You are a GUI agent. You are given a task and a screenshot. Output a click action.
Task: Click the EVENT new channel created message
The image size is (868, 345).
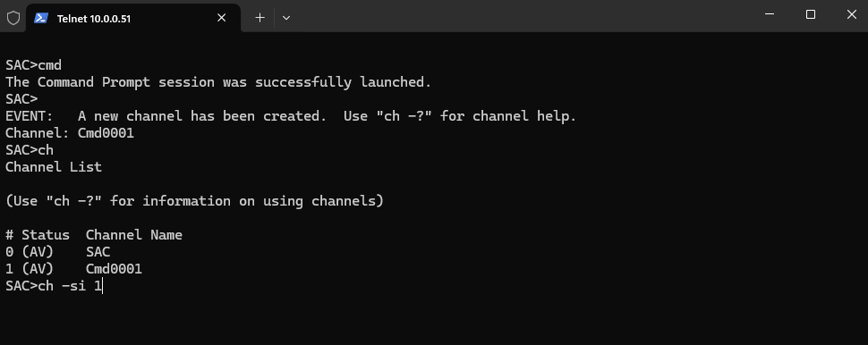[x=291, y=116]
